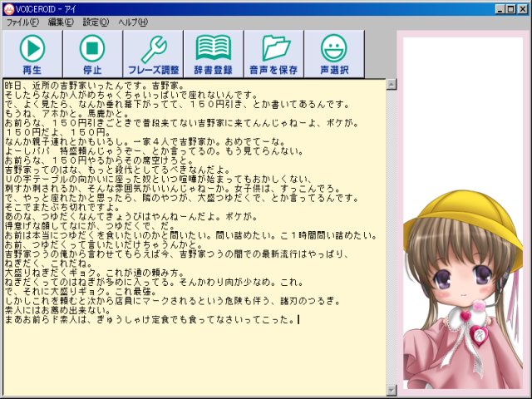Maximize the VOICEROID window

click(510, 9)
